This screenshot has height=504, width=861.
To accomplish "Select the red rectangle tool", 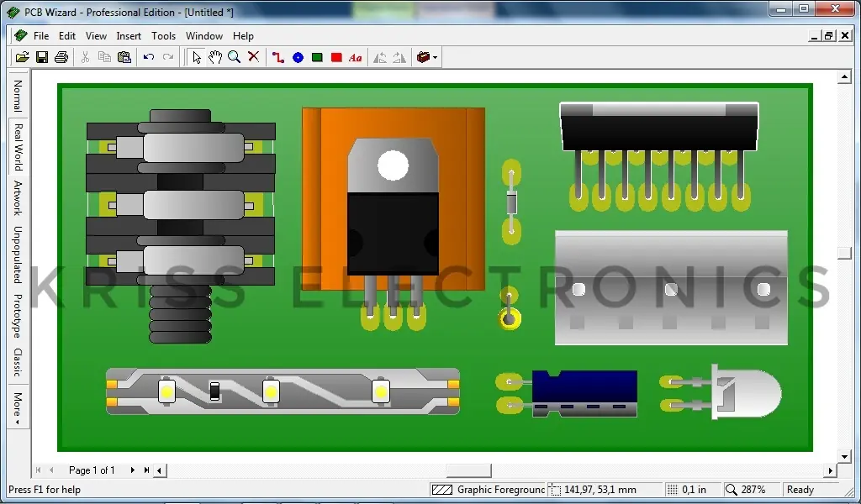I will [336, 57].
